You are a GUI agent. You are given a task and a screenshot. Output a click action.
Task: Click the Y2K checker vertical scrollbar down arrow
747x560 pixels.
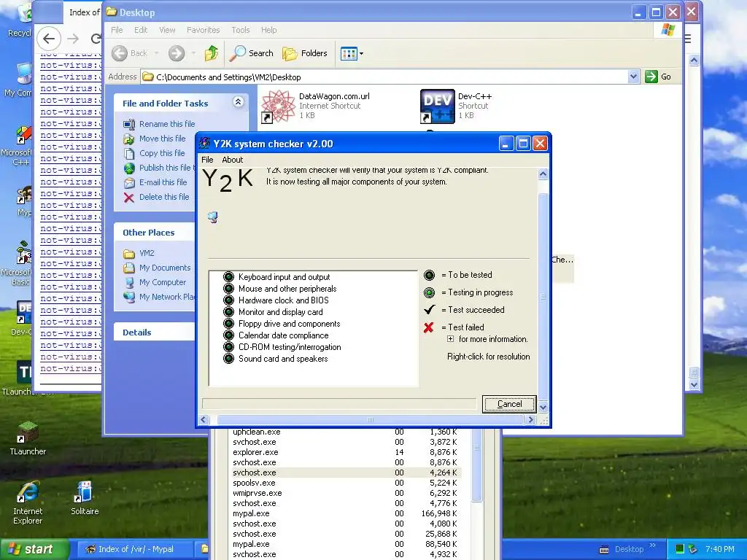pyautogui.click(x=543, y=408)
